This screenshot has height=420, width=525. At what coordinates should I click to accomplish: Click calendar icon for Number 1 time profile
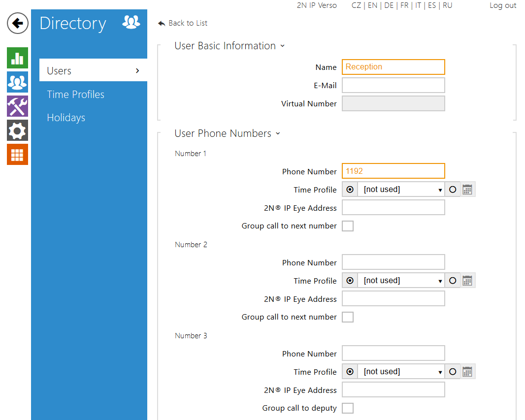point(467,190)
